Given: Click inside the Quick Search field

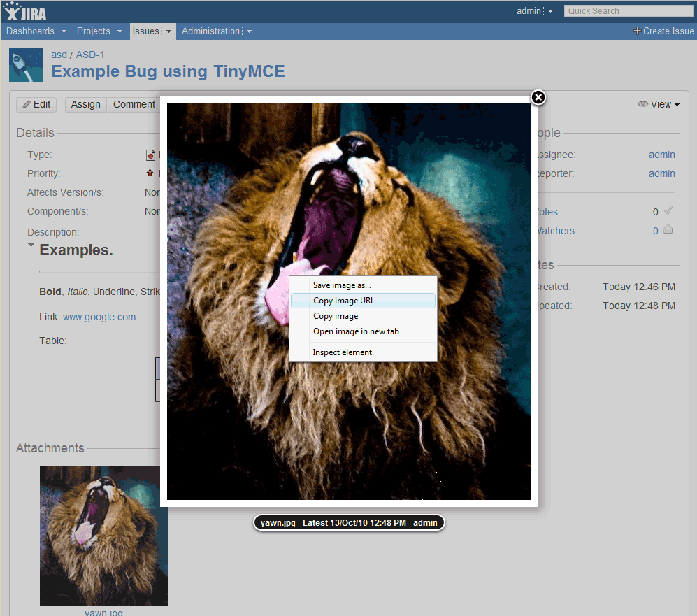Looking at the screenshot, I should [x=627, y=10].
